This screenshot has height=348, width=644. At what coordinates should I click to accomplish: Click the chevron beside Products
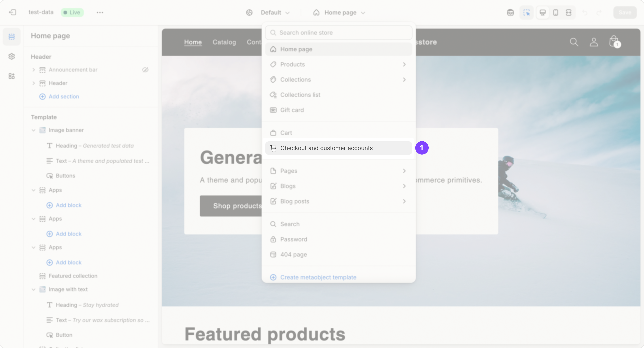point(404,64)
